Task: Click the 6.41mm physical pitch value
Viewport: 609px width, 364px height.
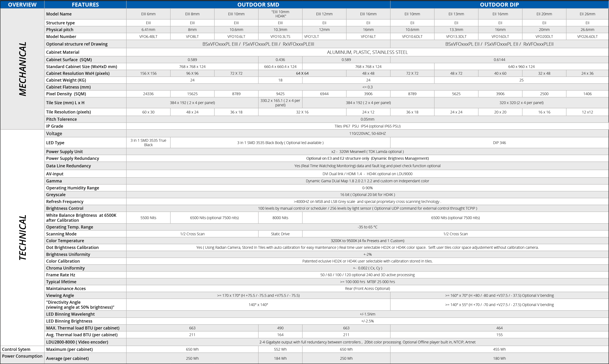Action: [x=148, y=30]
